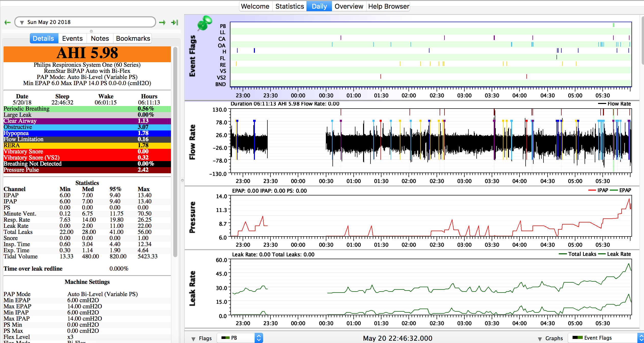The image size is (644, 343).
Task: Click the Large Leak row
Action: click(87, 115)
